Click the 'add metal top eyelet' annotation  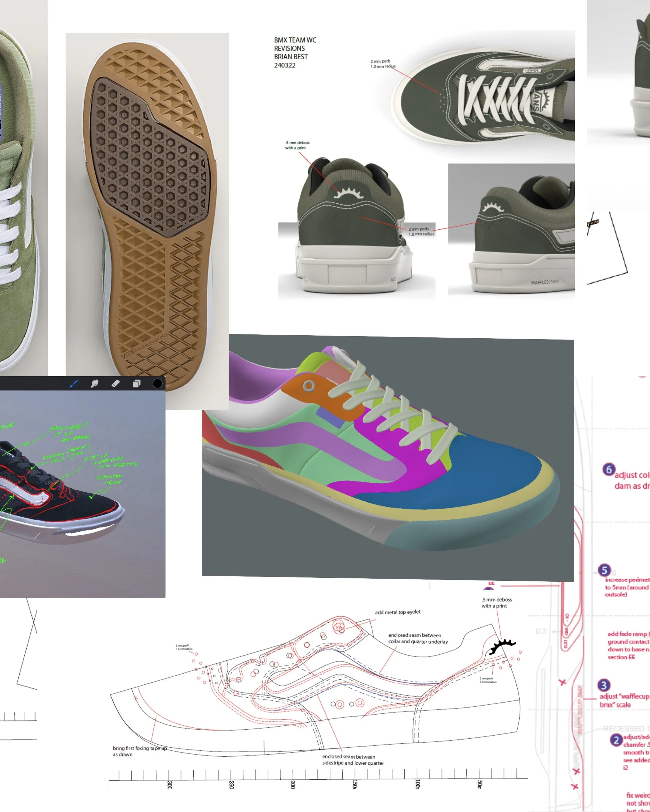tap(398, 612)
